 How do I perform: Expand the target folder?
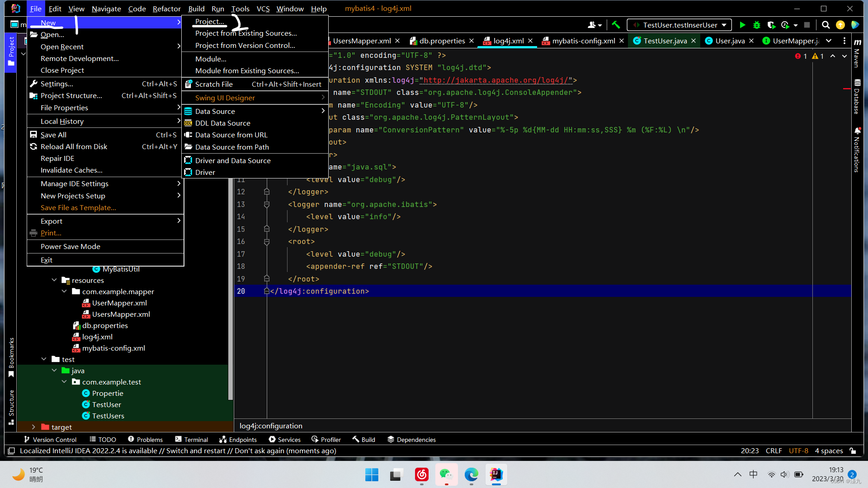[x=33, y=427]
